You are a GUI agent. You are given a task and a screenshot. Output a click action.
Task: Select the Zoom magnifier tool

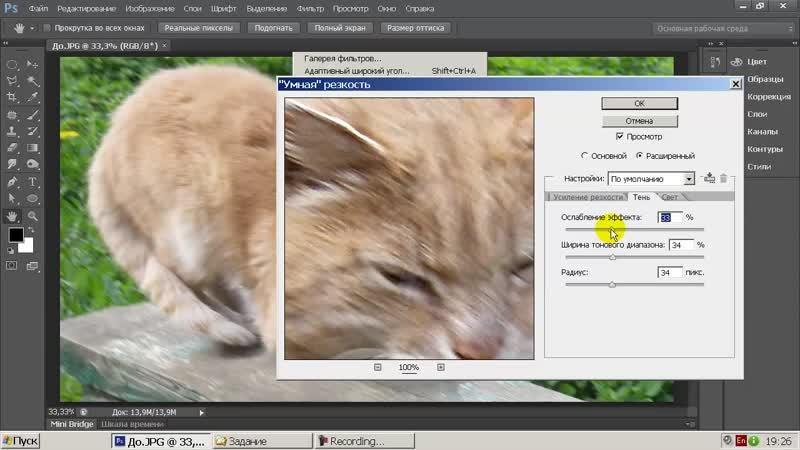coord(34,215)
